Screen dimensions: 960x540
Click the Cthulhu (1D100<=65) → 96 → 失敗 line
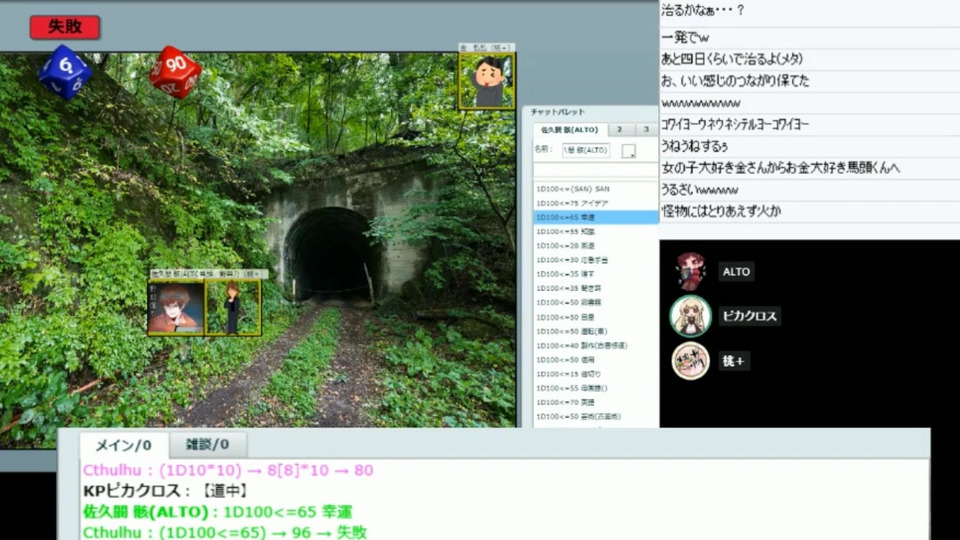(225, 532)
